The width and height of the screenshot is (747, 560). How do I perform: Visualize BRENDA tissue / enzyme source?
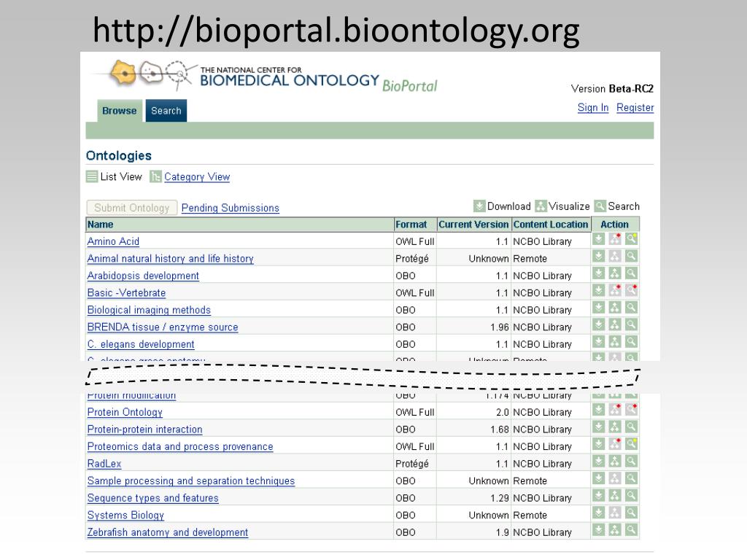[615, 324]
